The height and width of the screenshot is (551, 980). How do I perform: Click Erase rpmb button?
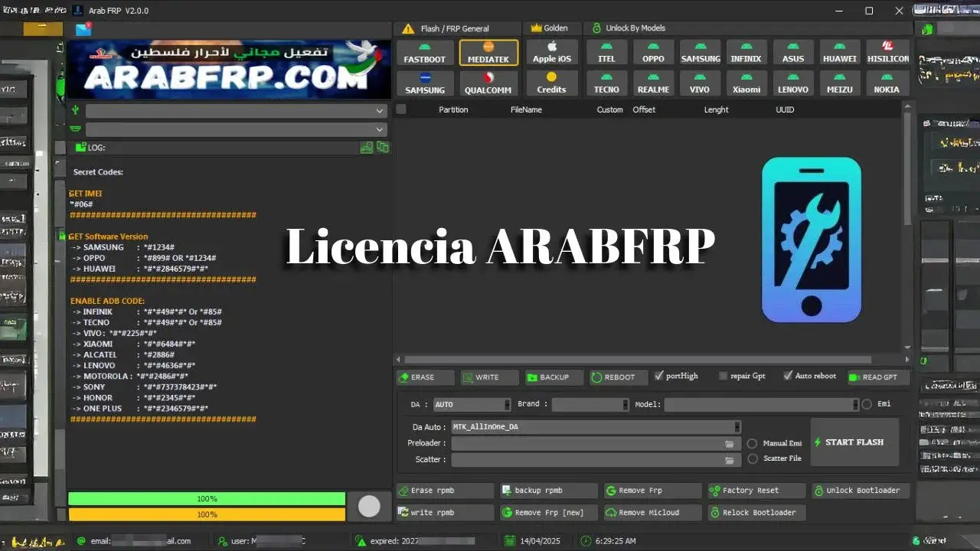pyautogui.click(x=445, y=491)
